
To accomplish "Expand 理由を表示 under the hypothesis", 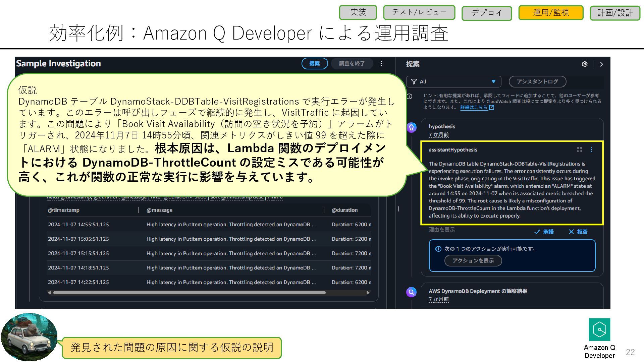I will pos(442,230).
